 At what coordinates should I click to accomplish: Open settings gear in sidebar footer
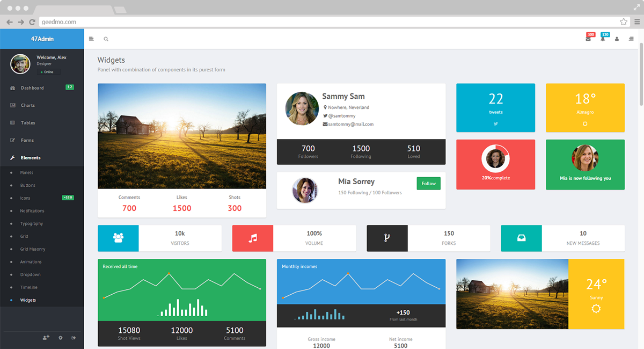pyautogui.click(x=60, y=338)
